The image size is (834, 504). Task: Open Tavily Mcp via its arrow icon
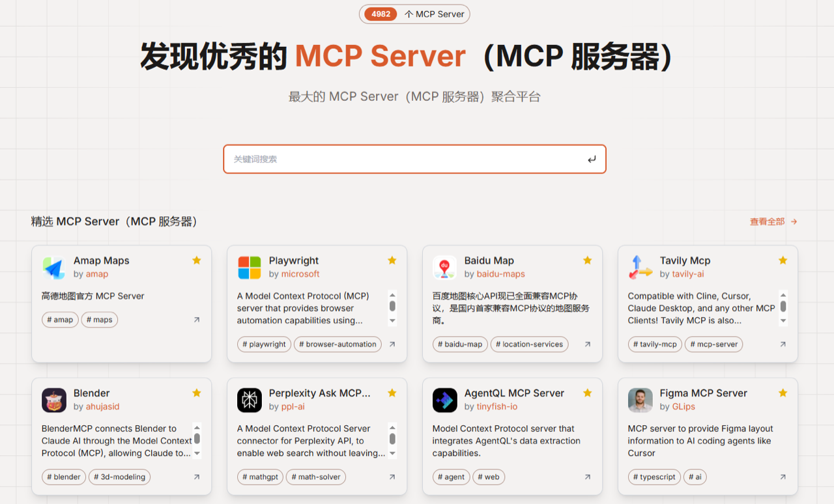pyautogui.click(x=783, y=344)
